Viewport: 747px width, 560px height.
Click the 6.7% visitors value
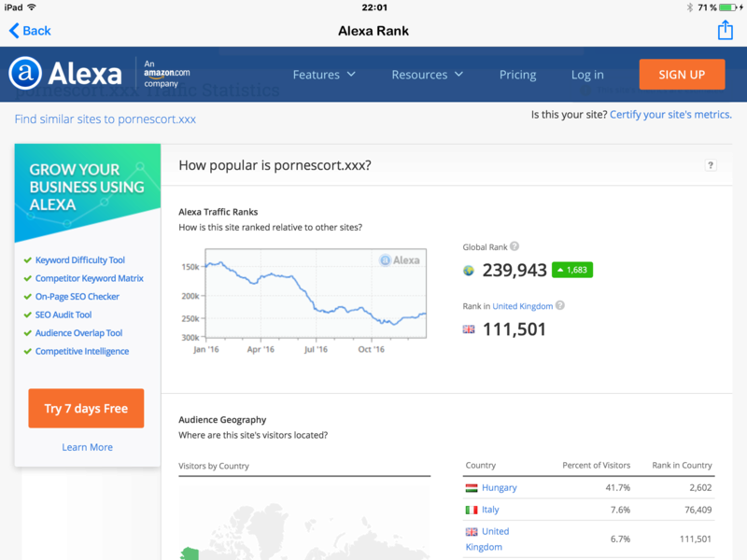pos(620,539)
